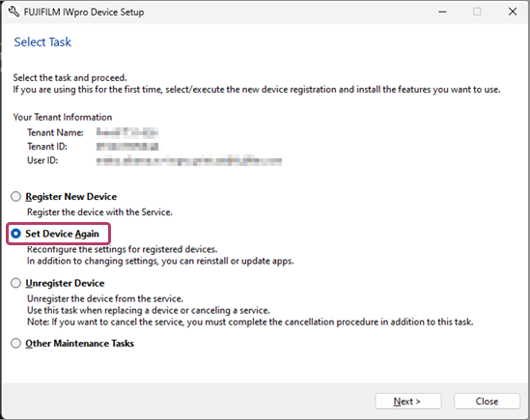Click the 'Reconfigure the settings for registered devices' text
The image size is (530, 420).
(x=122, y=249)
